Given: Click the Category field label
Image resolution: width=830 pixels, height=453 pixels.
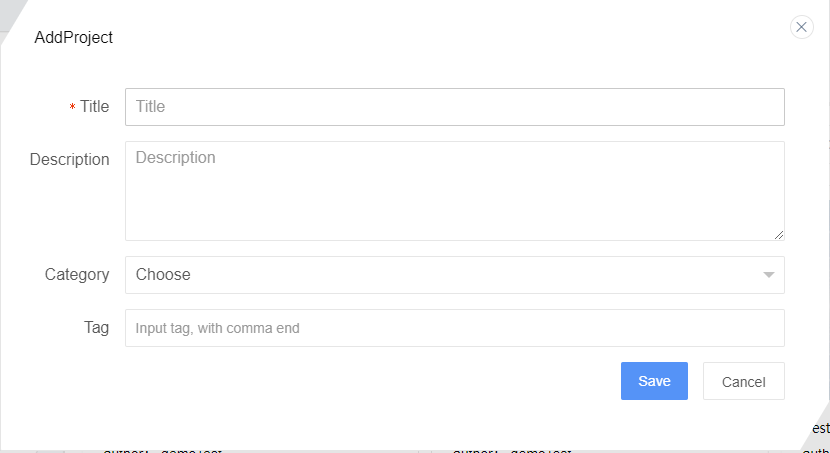Looking at the screenshot, I should click(x=77, y=275).
